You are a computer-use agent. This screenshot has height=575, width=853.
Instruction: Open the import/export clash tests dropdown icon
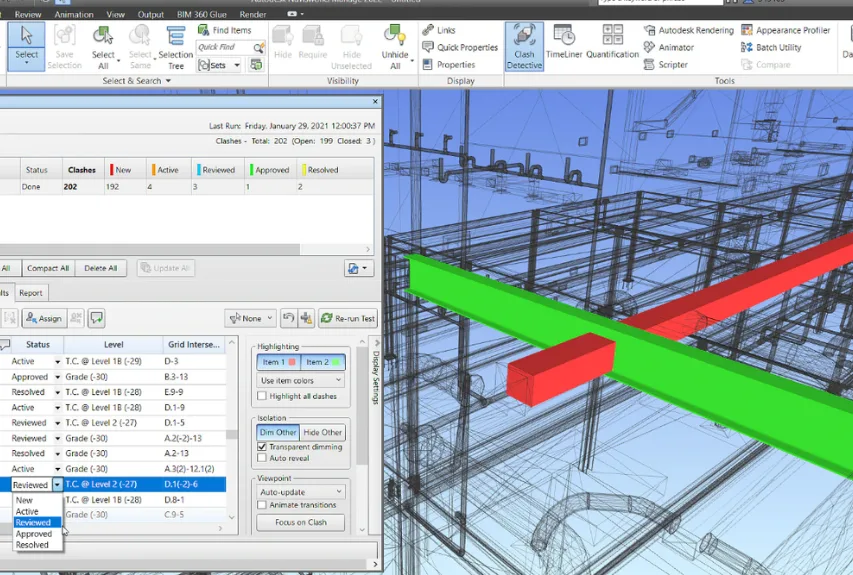(x=358, y=268)
